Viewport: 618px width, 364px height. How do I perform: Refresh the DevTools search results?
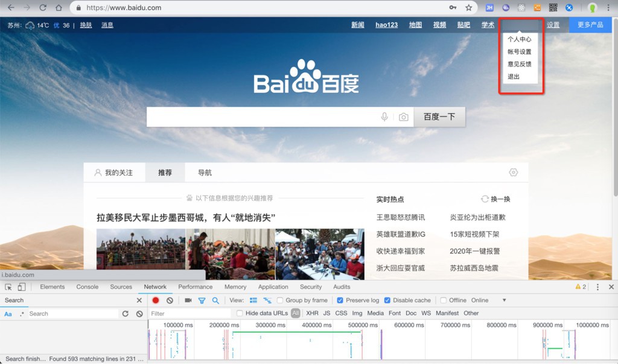tap(126, 313)
